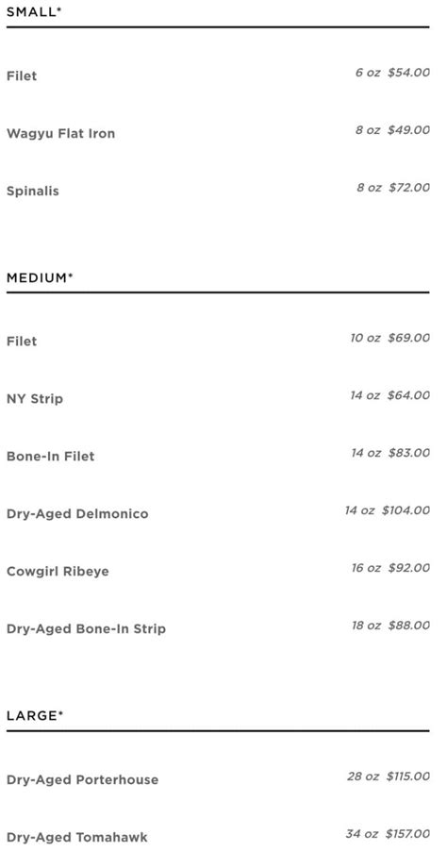The image size is (447, 868).
Task: Select the LARGE section heading
Action: click(x=35, y=716)
